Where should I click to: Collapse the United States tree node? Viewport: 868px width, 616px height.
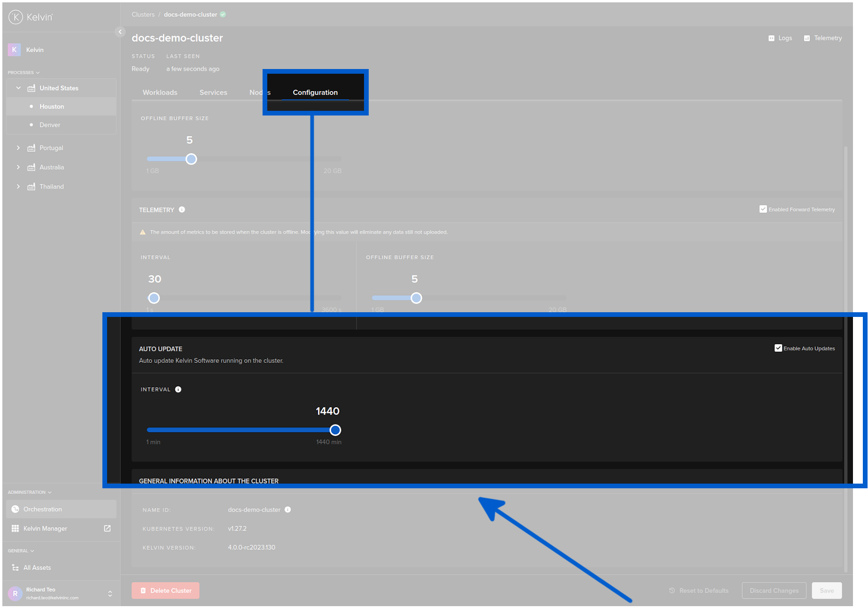click(x=18, y=88)
